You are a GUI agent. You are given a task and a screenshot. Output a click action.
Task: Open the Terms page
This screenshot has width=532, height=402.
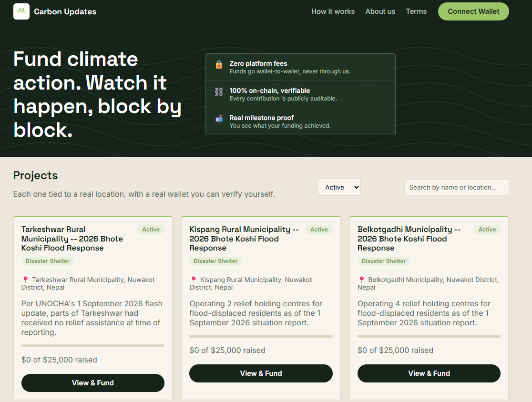coord(416,11)
